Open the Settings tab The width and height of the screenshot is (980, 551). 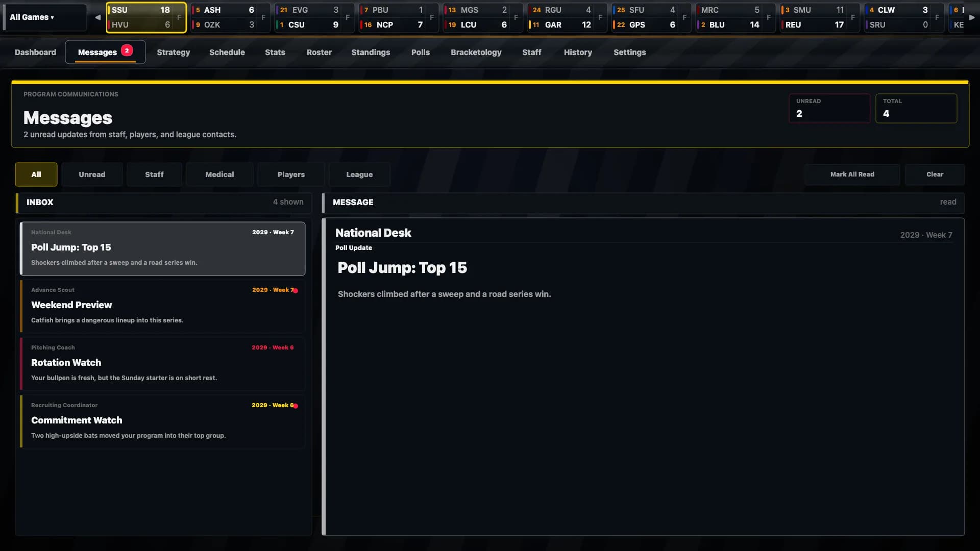(629, 52)
